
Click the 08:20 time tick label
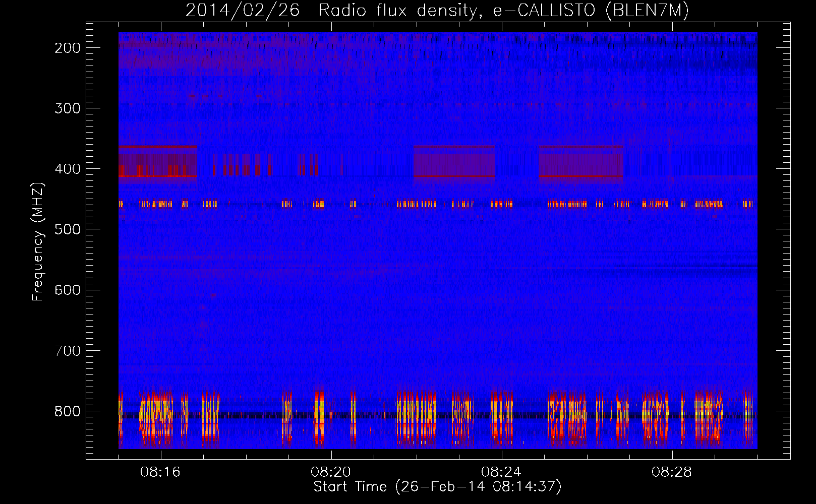click(x=331, y=472)
